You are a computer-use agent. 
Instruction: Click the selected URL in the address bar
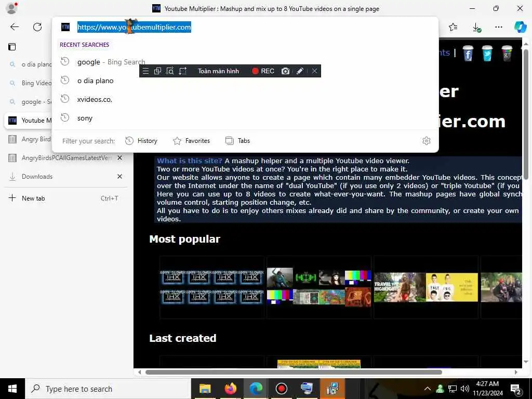134,27
